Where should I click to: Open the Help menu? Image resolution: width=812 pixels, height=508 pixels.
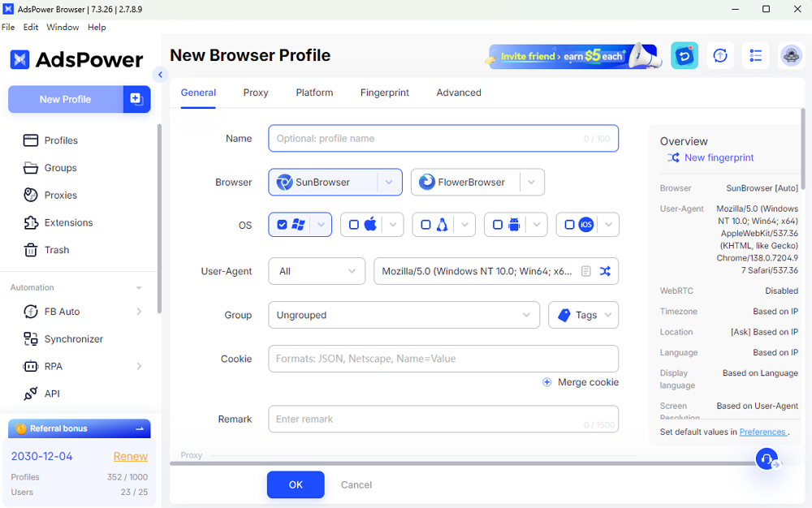click(x=97, y=27)
